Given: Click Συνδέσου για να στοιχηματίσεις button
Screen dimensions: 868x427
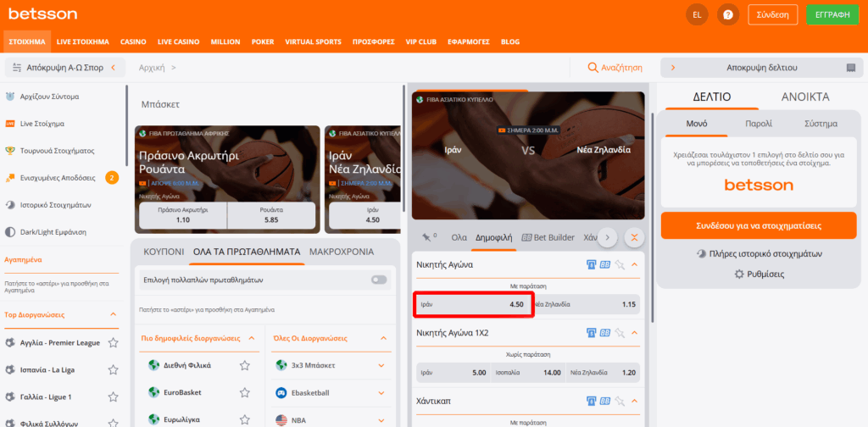Looking at the screenshot, I should [759, 225].
